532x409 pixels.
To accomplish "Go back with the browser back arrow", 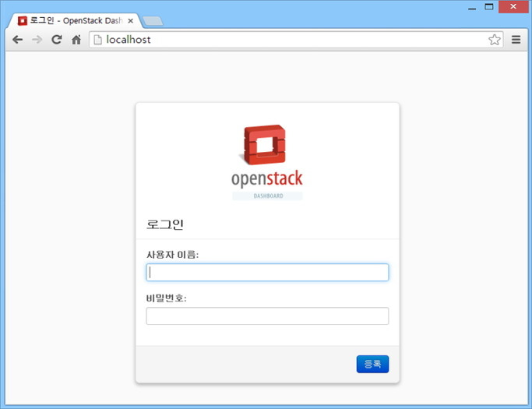I will pyautogui.click(x=18, y=40).
